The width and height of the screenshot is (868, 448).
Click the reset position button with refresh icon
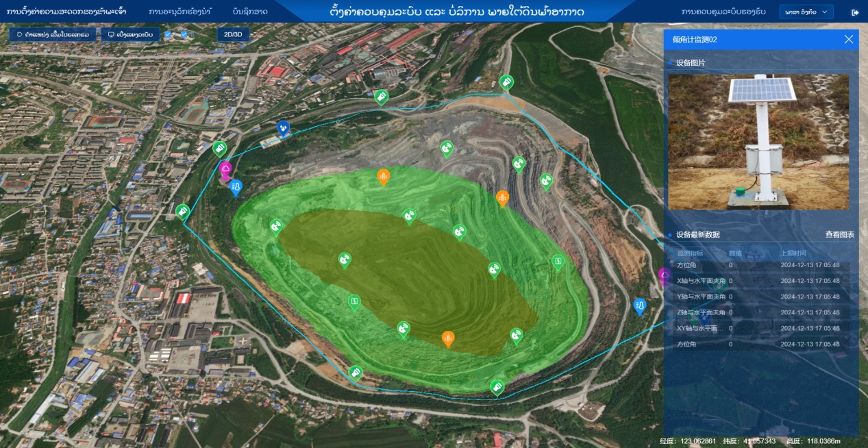click(53, 34)
